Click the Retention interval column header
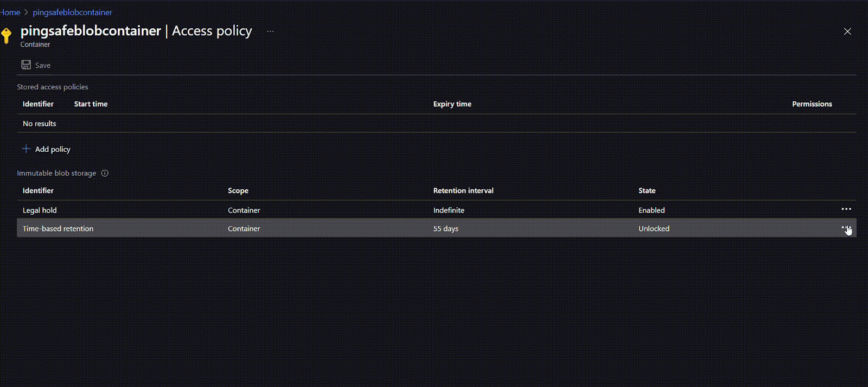 pyautogui.click(x=463, y=191)
